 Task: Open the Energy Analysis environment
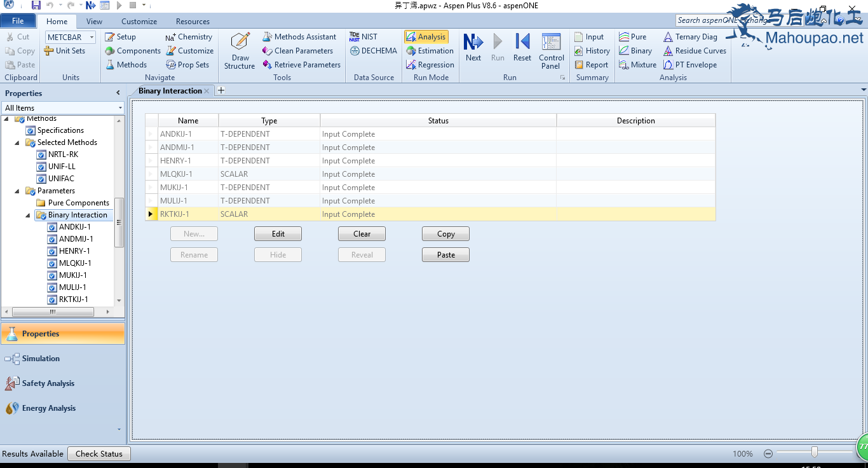(62, 408)
